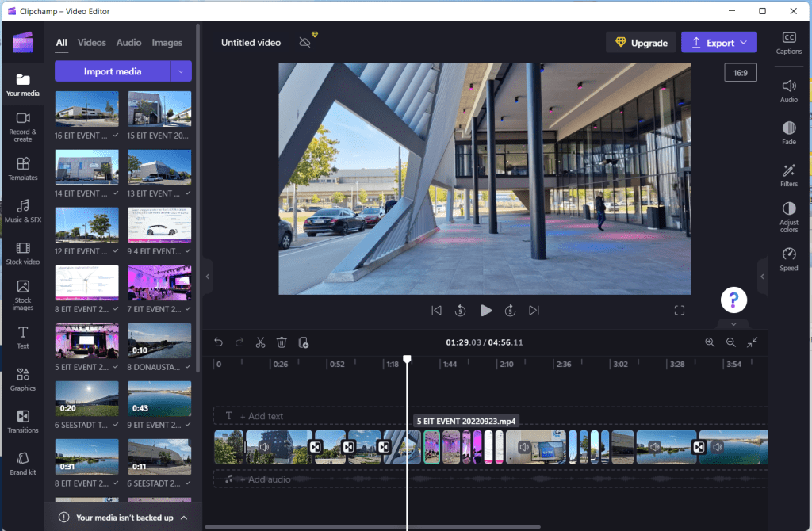This screenshot has width=812, height=531.
Task: Select the 16 EIT EVENT media thumbnail
Action: [86, 109]
